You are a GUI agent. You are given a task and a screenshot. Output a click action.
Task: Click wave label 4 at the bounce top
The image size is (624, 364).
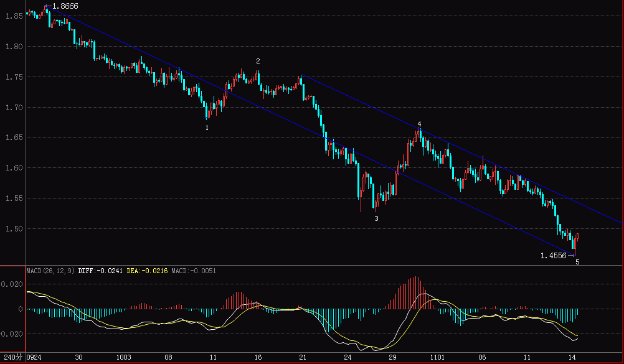[419, 124]
